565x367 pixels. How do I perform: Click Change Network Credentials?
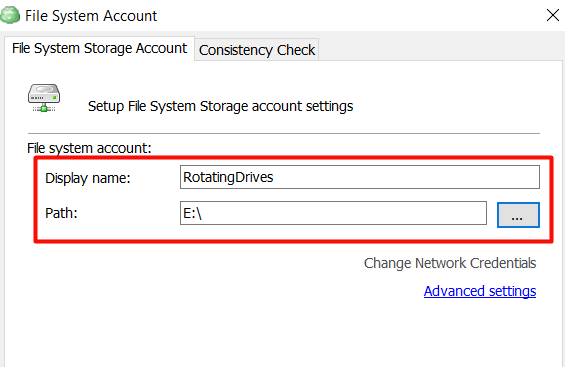point(450,263)
